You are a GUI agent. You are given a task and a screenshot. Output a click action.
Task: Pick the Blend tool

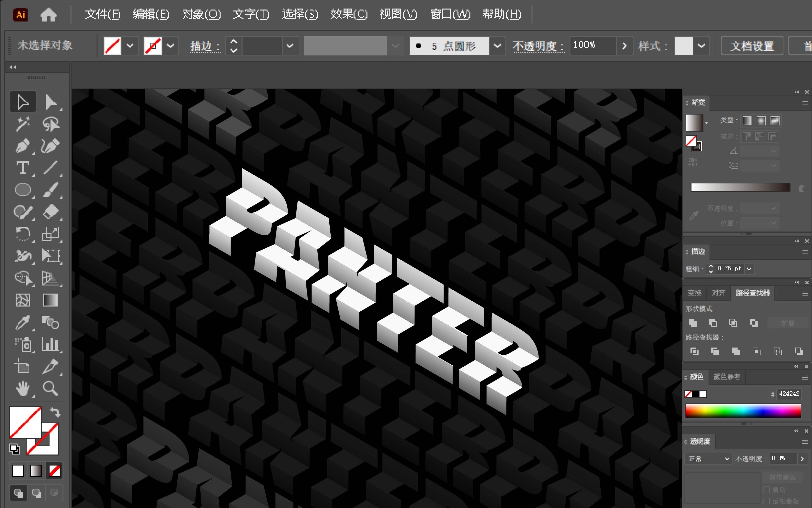pyautogui.click(x=51, y=322)
